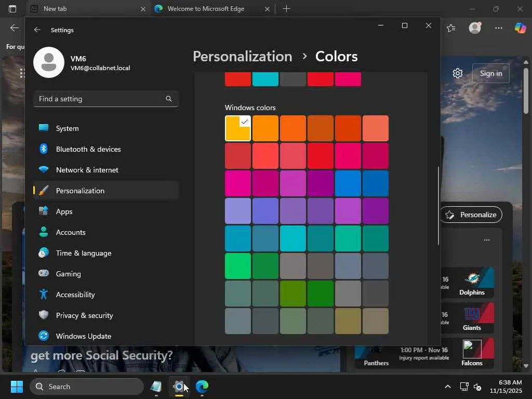Click the Edge page settings gear icon

click(x=458, y=73)
